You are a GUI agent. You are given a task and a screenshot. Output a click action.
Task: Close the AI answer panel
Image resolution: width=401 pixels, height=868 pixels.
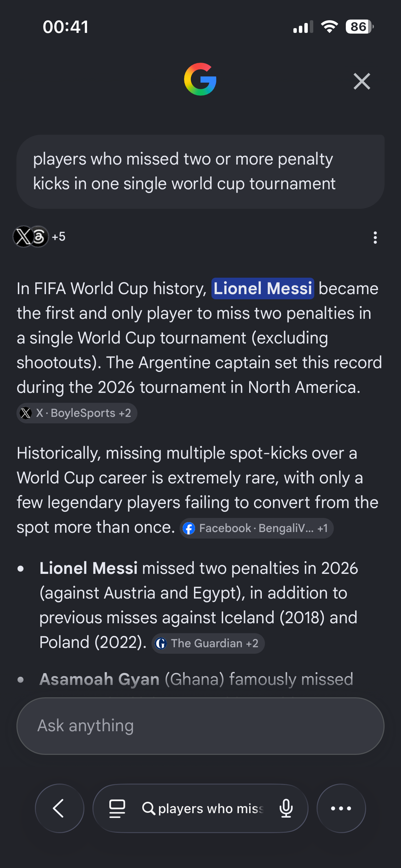[362, 81]
